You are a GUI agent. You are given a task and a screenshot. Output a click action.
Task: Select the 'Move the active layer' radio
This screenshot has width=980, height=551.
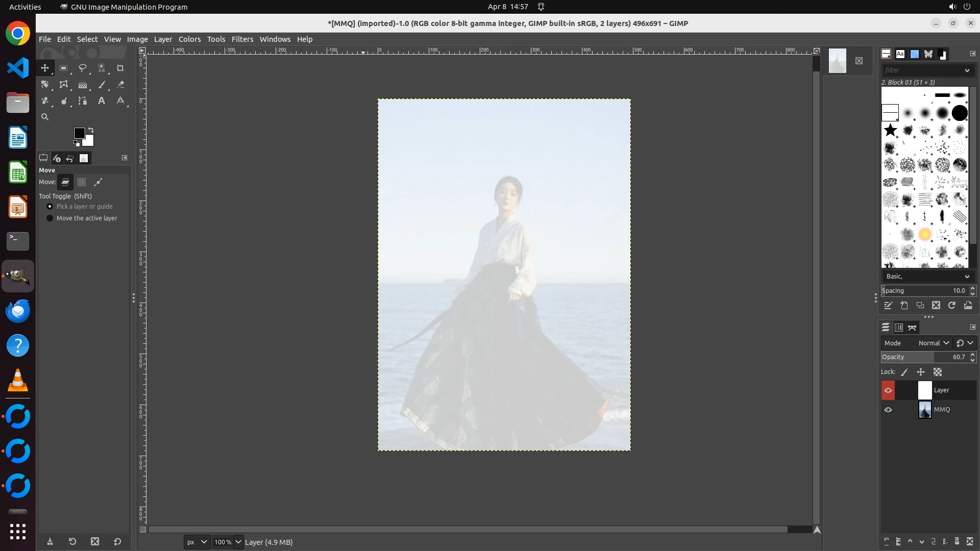(50, 218)
